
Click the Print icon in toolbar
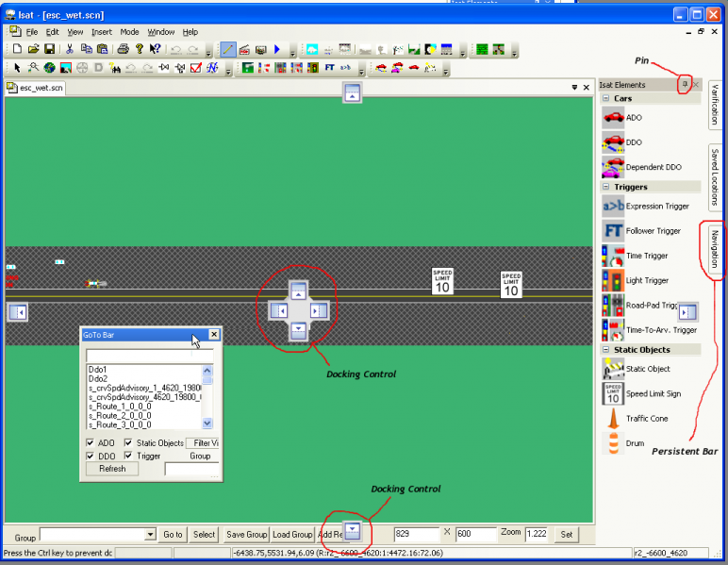pos(123,49)
